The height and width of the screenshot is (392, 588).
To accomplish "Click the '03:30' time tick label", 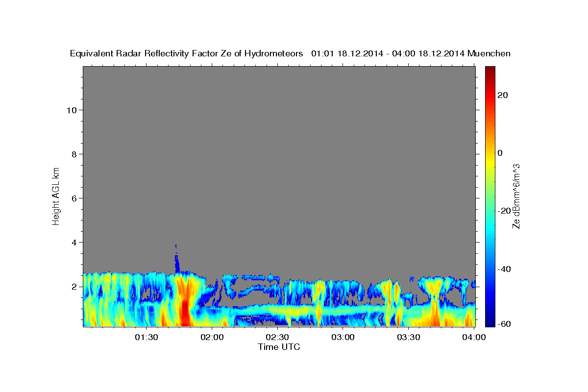I will [408, 337].
